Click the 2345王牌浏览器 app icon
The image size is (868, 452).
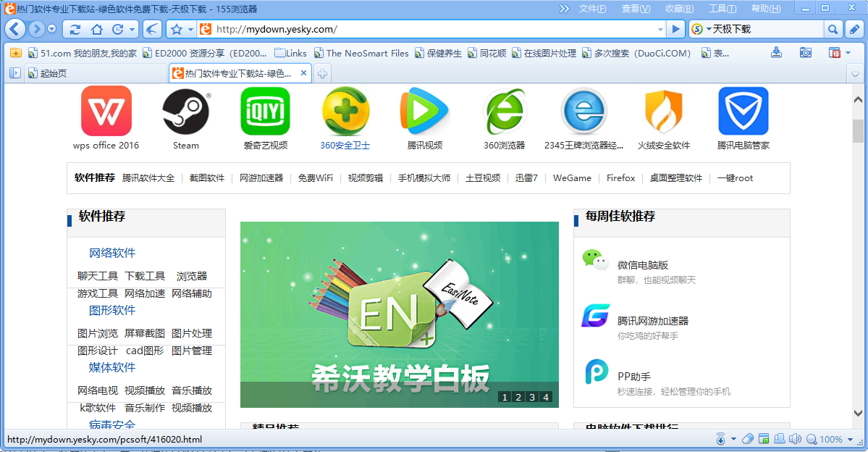[x=584, y=111]
